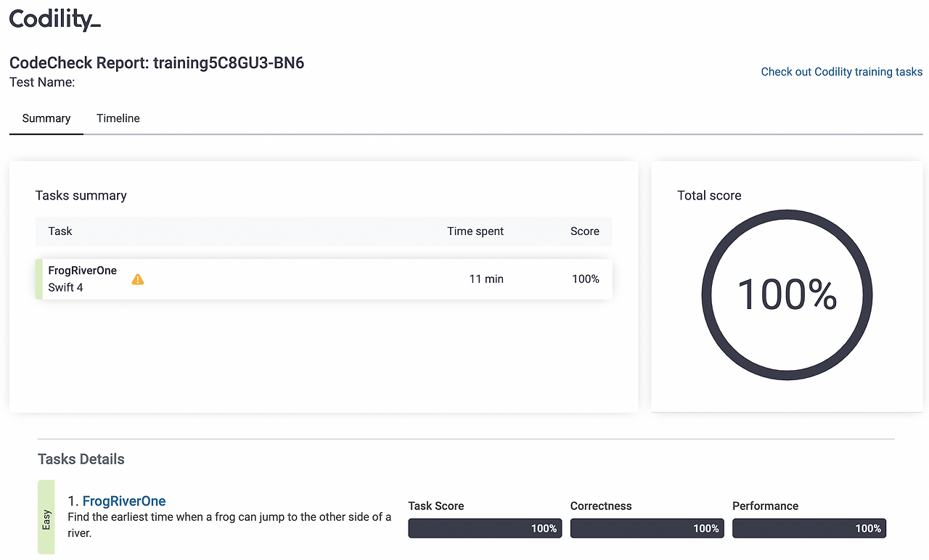Click the Performance progress bar
Image resolution: width=929 pixels, height=560 pixels.
[x=809, y=528]
